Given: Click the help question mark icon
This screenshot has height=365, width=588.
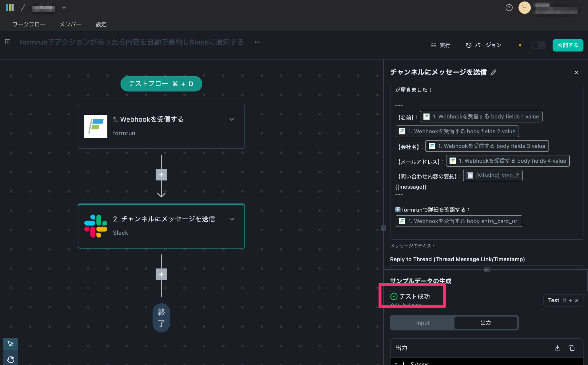Looking at the screenshot, I should tap(509, 8).
